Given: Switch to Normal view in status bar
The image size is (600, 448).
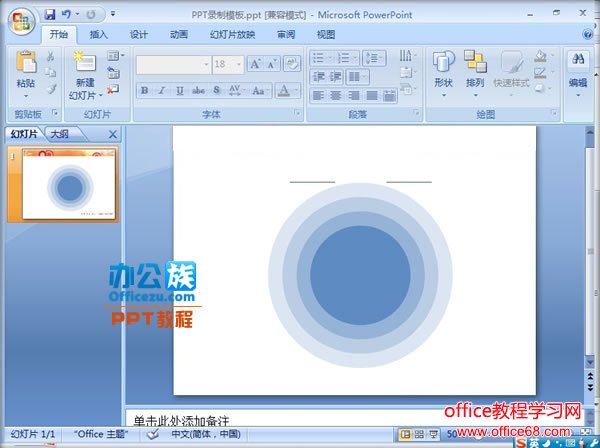Looking at the screenshot, I should coord(405,434).
